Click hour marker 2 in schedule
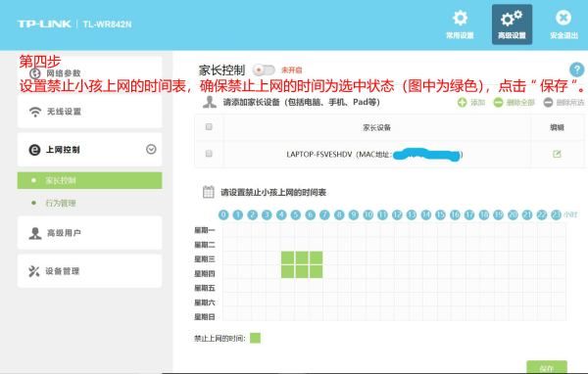This screenshot has width=588, height=374. click(253, 214)
